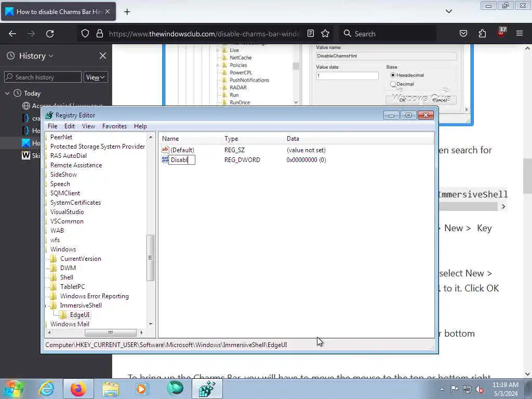Open the Registry Editor Help menu
Viewport: 532px width, 399px height.
coord(140,126)
